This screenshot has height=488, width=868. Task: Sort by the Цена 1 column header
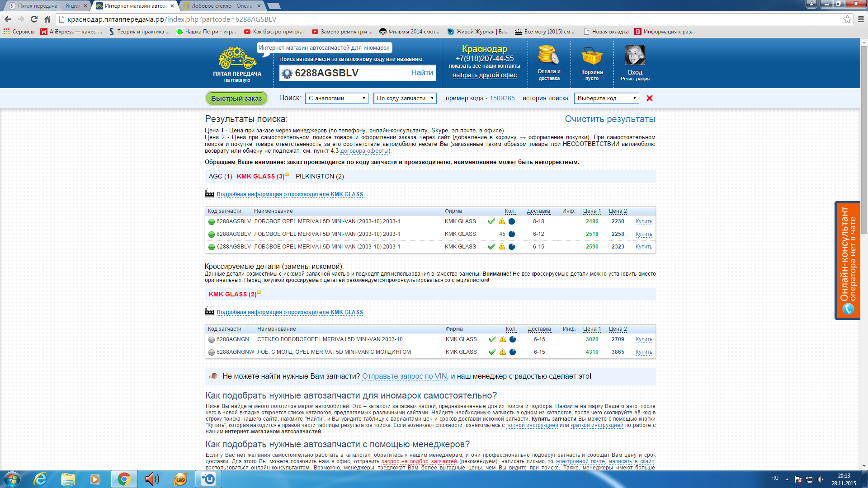pos(592,211)
